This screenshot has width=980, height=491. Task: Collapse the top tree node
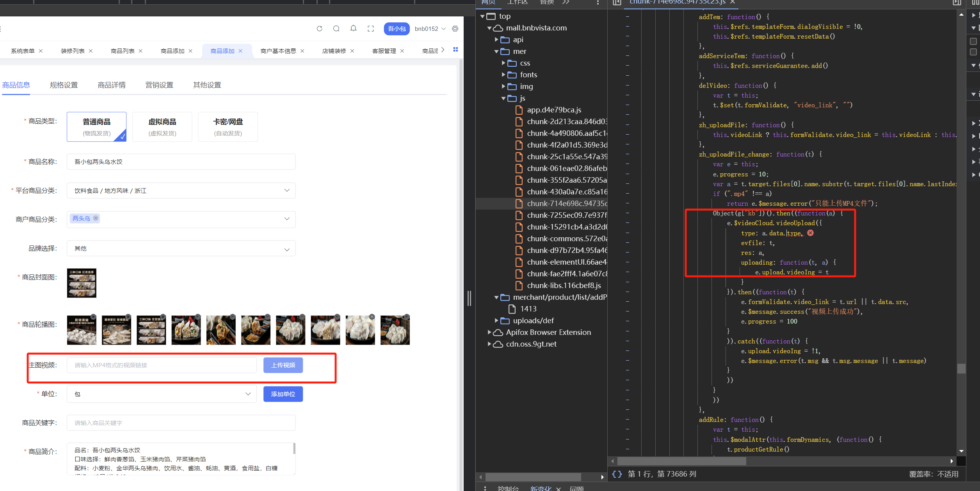pyautogui.click(x=482, y=16)
